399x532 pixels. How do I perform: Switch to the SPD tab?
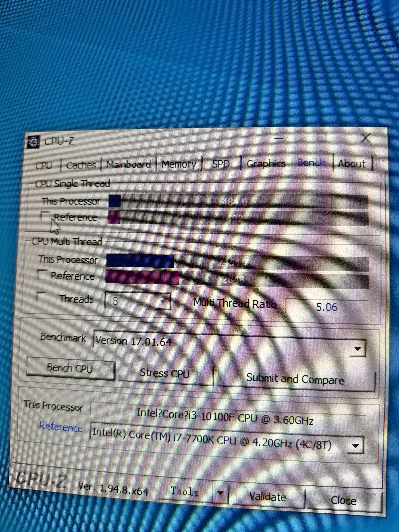pos(221,163)
